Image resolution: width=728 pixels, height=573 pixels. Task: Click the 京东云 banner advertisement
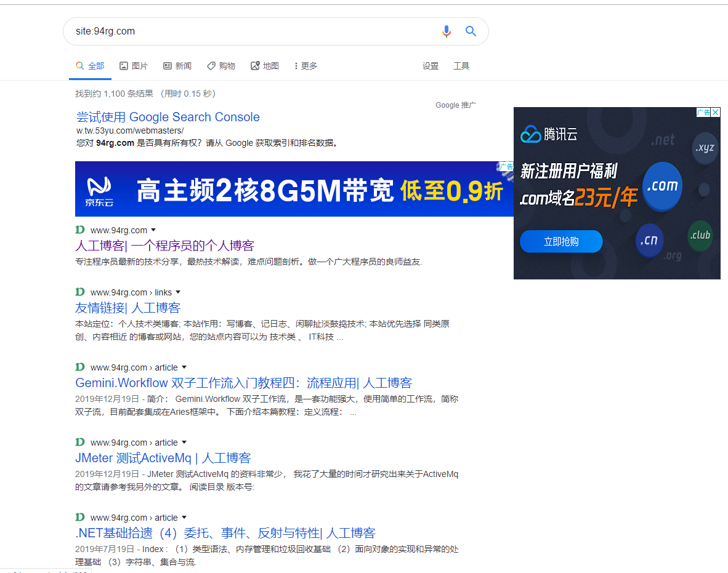click(294, 189)
